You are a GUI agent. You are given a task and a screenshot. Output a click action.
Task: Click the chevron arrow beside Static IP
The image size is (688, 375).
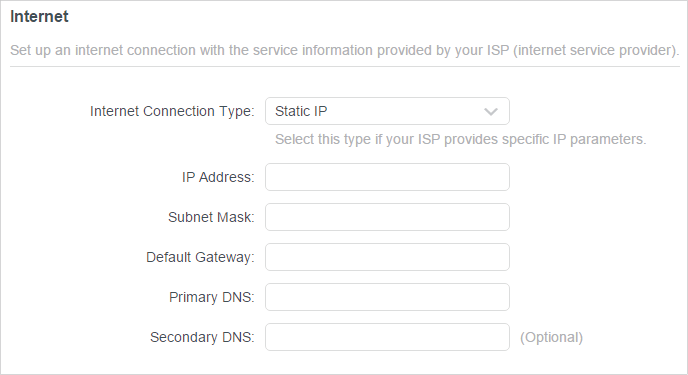(491, 112)
